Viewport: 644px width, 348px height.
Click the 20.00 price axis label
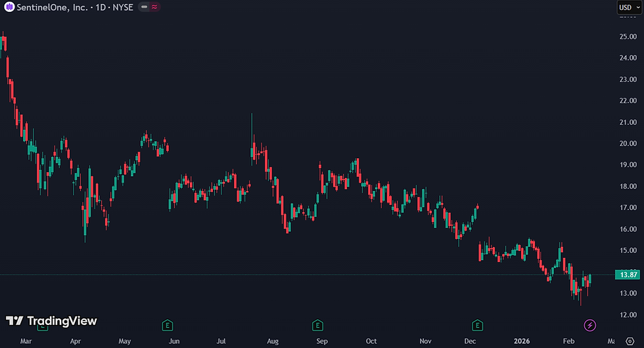[x=628, y=143]
